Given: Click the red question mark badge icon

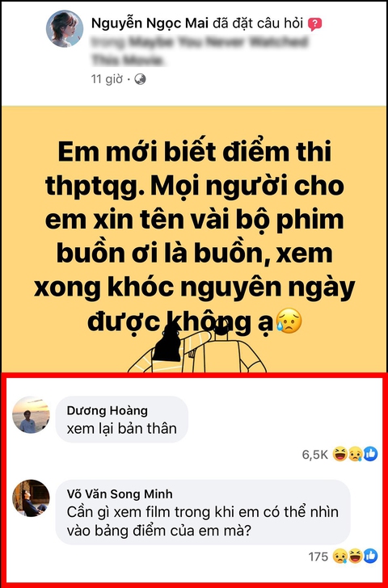Looking at the screenshot, I should [314, 24].
